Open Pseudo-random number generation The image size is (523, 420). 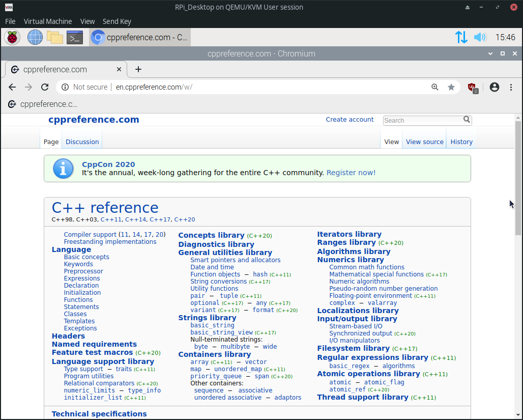pos(383,289)
